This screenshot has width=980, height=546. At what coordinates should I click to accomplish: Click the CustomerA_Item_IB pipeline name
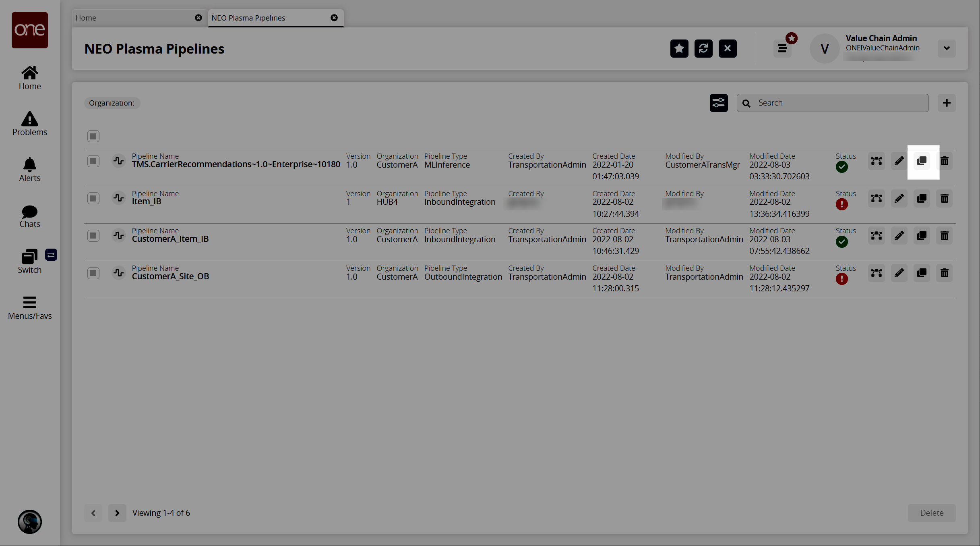click(170, 239)
